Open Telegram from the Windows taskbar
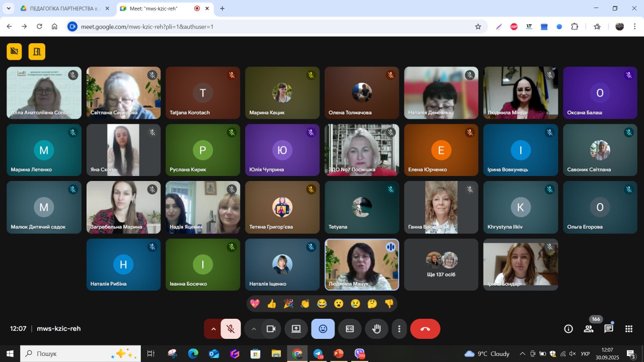The height and width of the screenshot is (362, 644). pyautogui.click(x=318, y=353)
